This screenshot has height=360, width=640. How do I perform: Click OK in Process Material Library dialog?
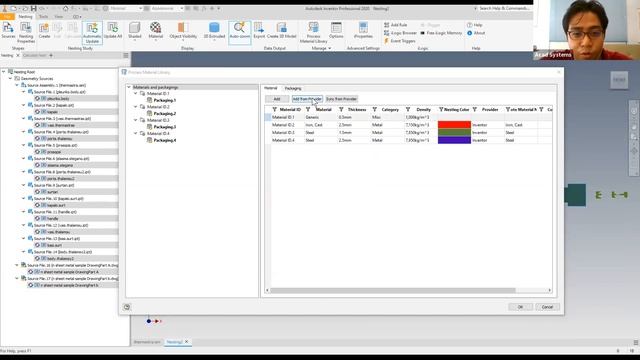[x=520, y=307]
